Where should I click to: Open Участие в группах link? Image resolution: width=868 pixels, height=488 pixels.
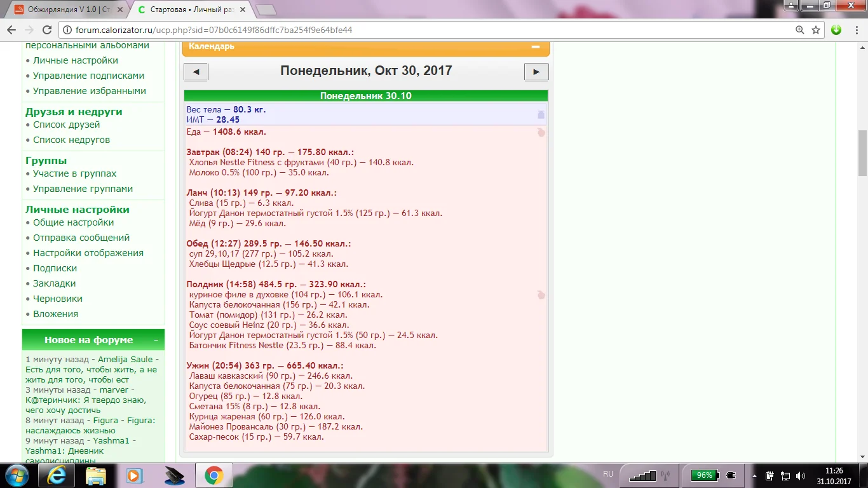75,173
